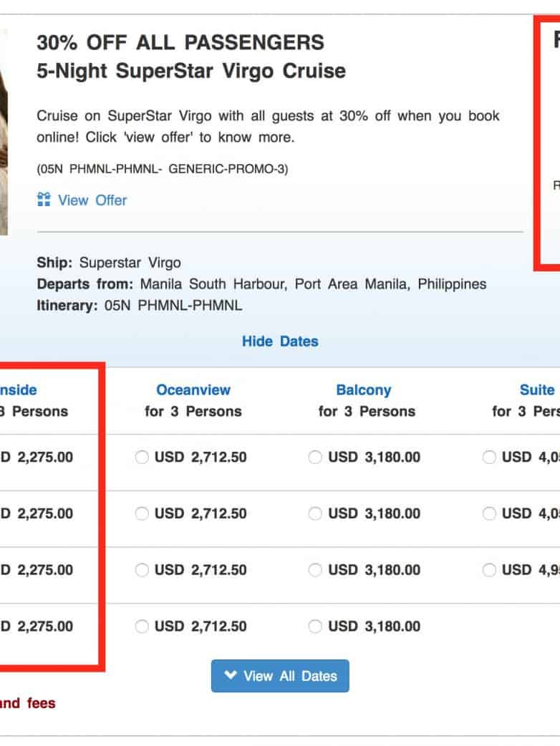Click the Inside cabin column header
The height and width of the screenshot is (746, 560).
click(18, 390)
